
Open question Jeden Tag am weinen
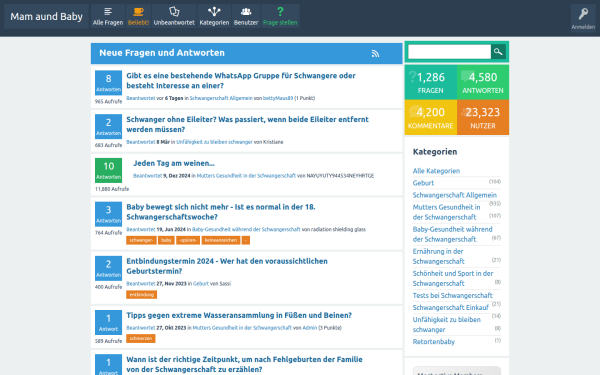[x=174, y=163]
